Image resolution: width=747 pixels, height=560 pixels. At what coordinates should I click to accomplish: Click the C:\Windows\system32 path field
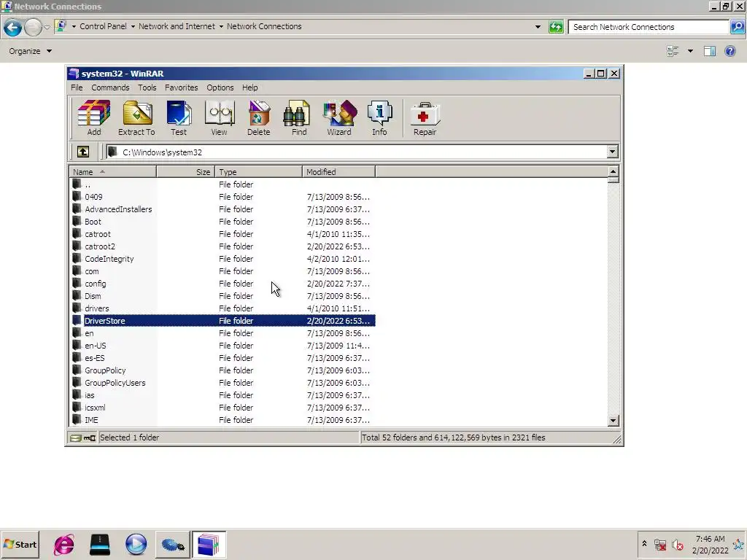tap(356, 152)
